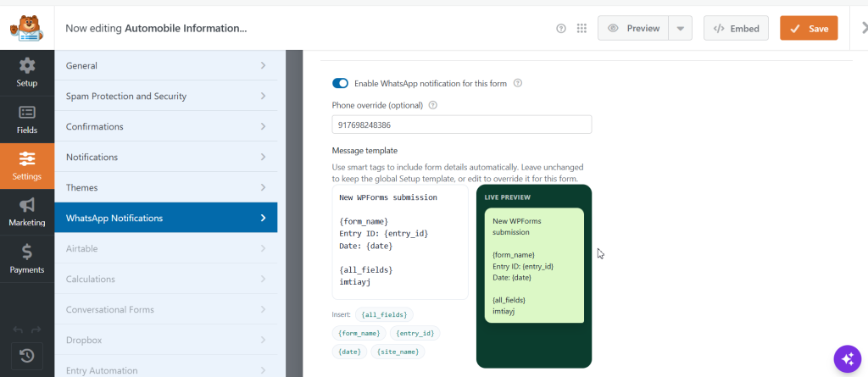Image resolution: width=868 pixels, height=377 pixels.
Task: Expand the Confirmations chevron
Action: 263,126
